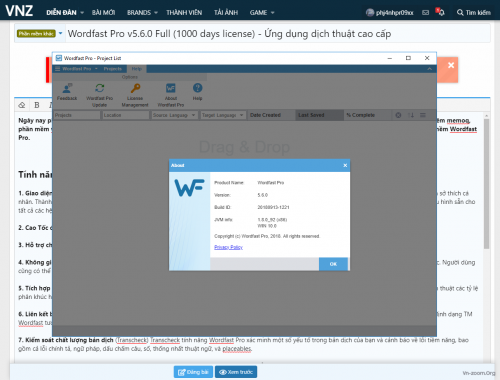This screenshot has width=500, height=380.
Task: Click the Location filter field
Action: [x=125, y=115]
